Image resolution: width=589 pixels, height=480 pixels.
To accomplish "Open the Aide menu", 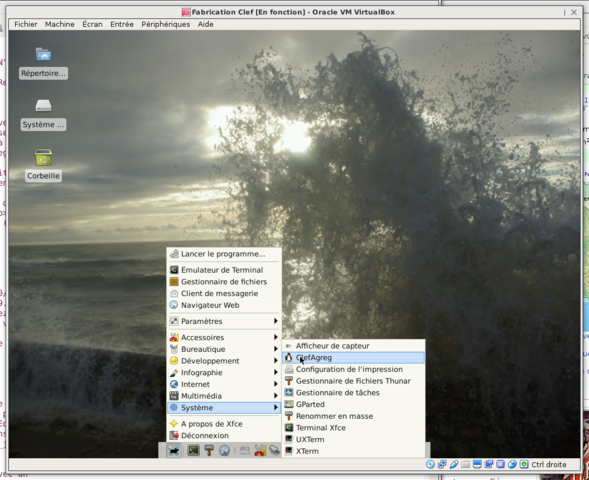I will click(x=205, y=24).
